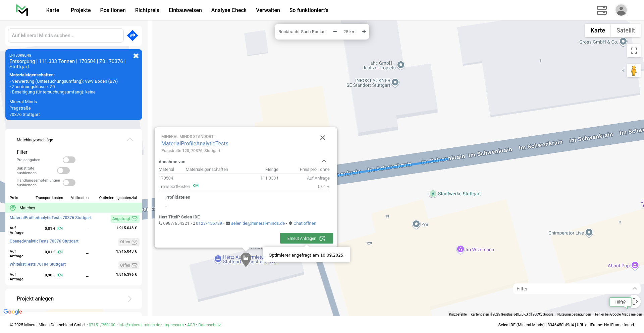Open the Richtpreis menu item
The width and height of the screenshot is (644, 333).
coord(147,10)
